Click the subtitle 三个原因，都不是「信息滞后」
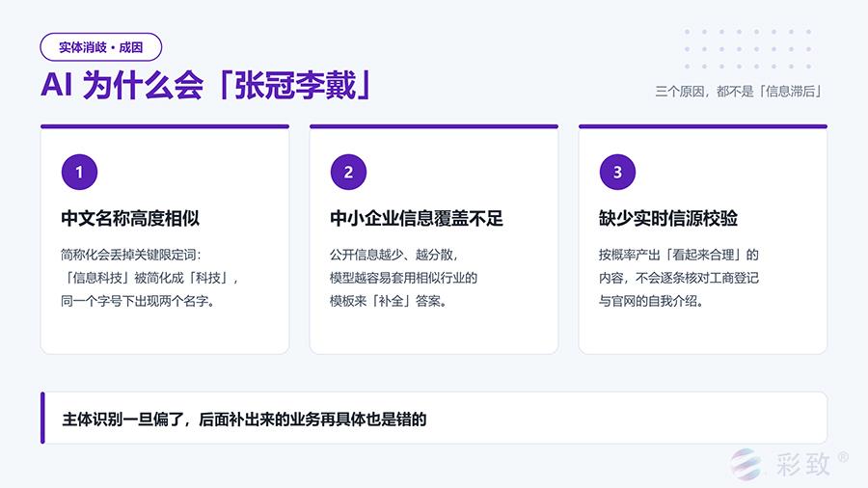Image resolution: width=868 pixels, height=488 pixels. [739, 92]
